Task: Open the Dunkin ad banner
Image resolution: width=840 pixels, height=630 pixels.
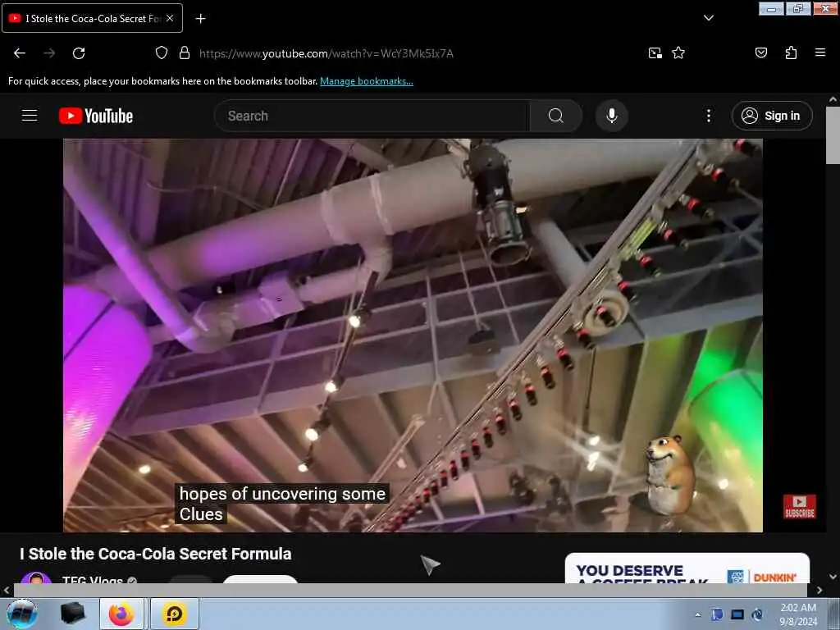Action: (687, 568)
